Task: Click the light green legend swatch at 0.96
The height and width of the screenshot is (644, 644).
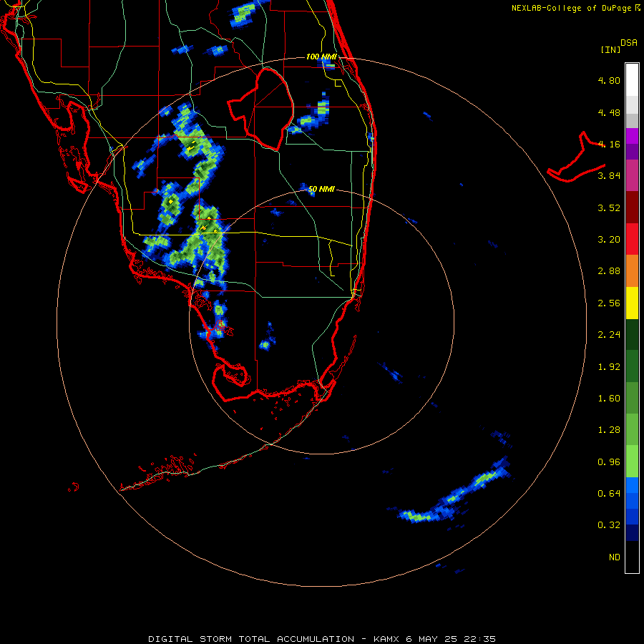Action: click(632, 462)
